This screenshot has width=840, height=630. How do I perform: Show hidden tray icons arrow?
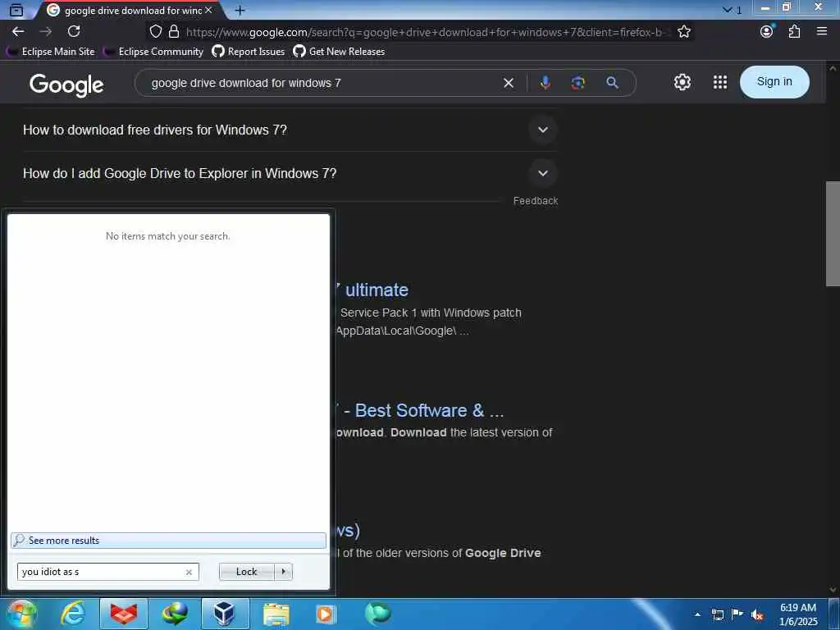point(697,614)
